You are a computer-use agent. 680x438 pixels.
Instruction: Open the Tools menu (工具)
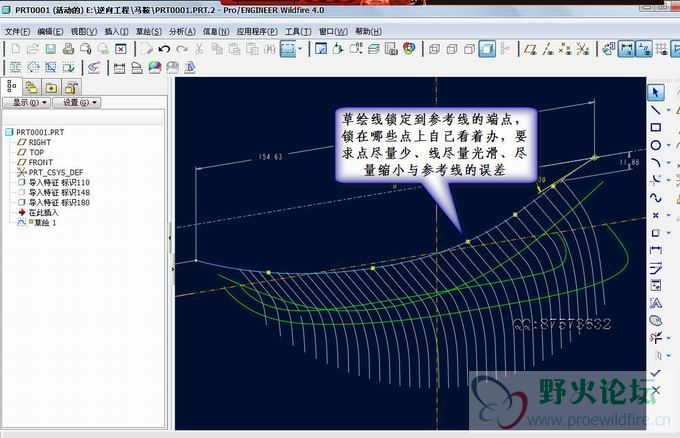pos(298,31)
